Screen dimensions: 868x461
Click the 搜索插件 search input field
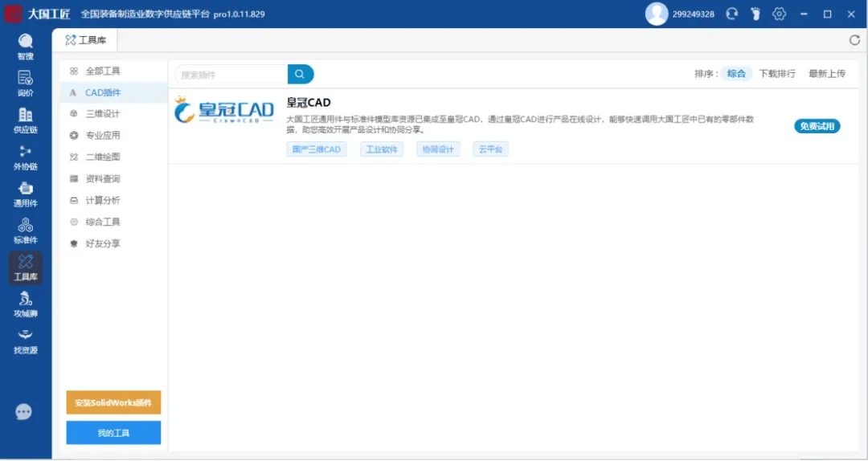point(231,75)
